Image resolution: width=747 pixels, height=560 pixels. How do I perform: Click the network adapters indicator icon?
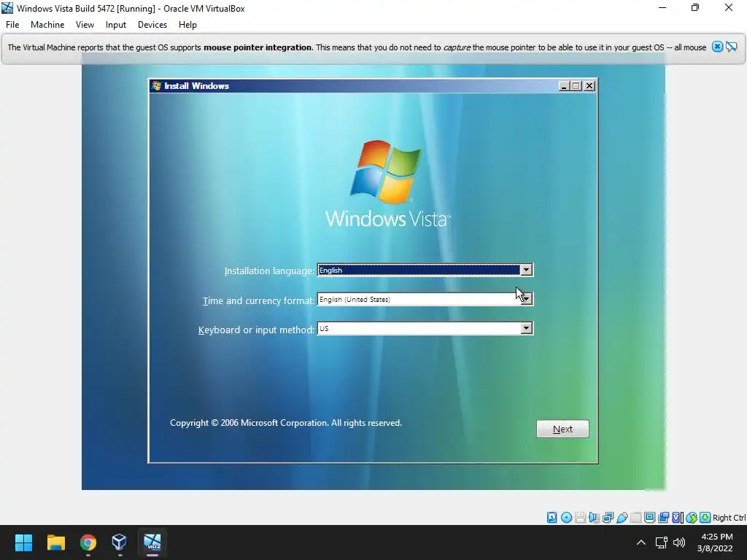608,517
